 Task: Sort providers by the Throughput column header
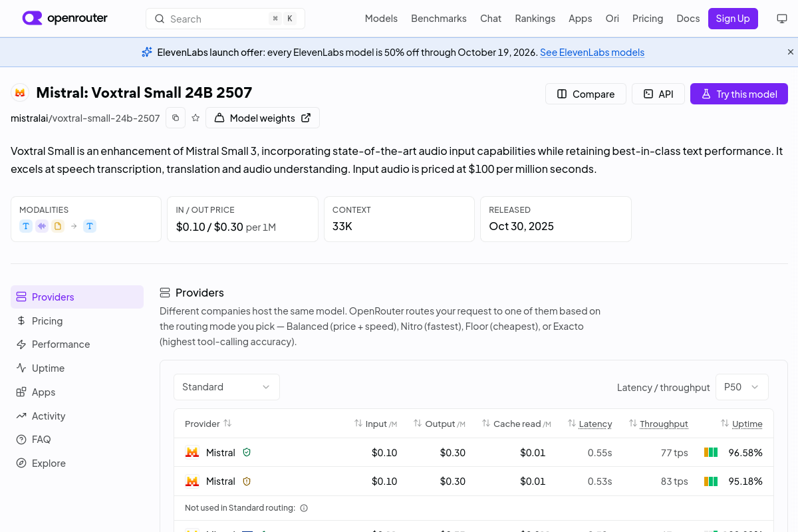coord(658,424)
